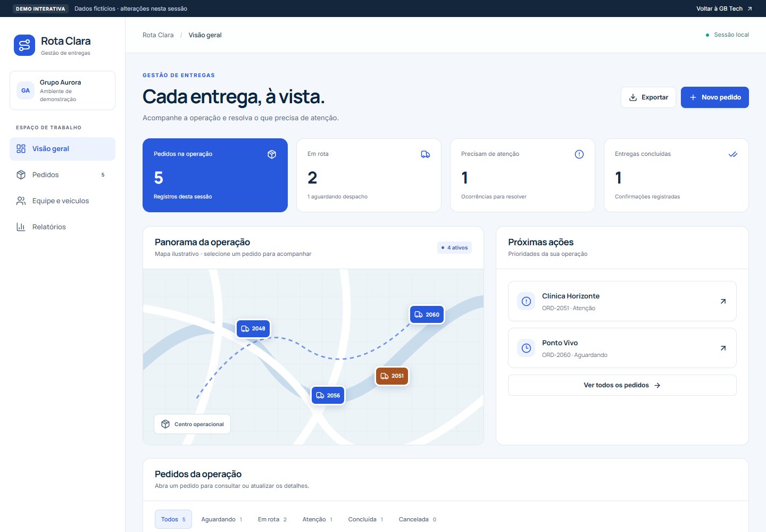This screenshot has height=532, width=766.
Task: Open Relatórios in the sidebar
Action: click(x=62, y=227)
